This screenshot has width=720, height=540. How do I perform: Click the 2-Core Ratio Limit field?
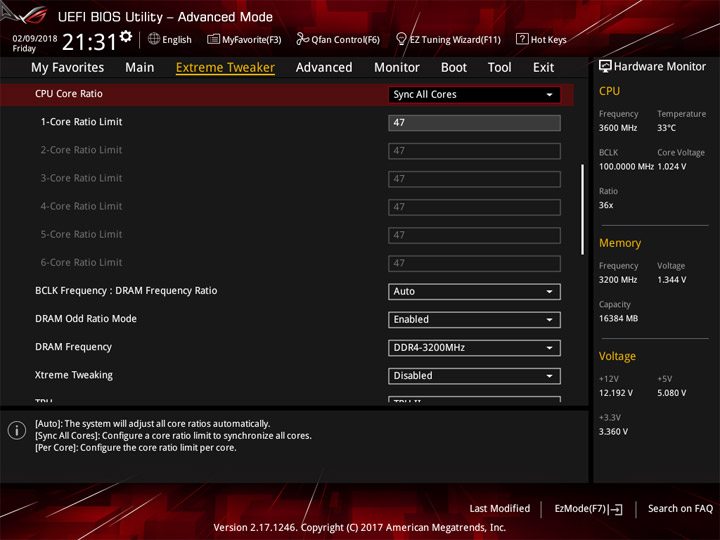(x=474, y=151)
